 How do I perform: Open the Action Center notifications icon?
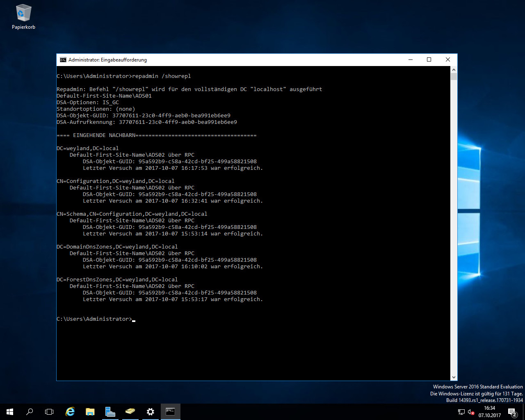click(x=512, y=412)
